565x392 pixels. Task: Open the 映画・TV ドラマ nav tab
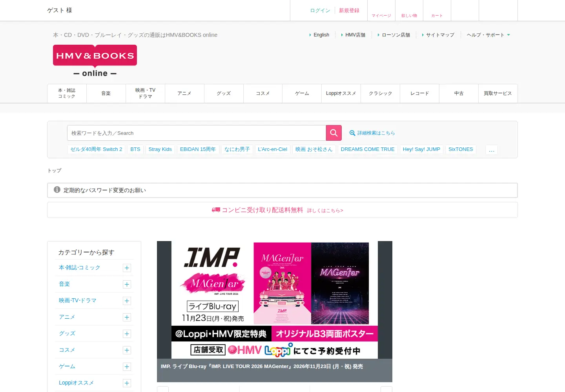tap(145, 93)
